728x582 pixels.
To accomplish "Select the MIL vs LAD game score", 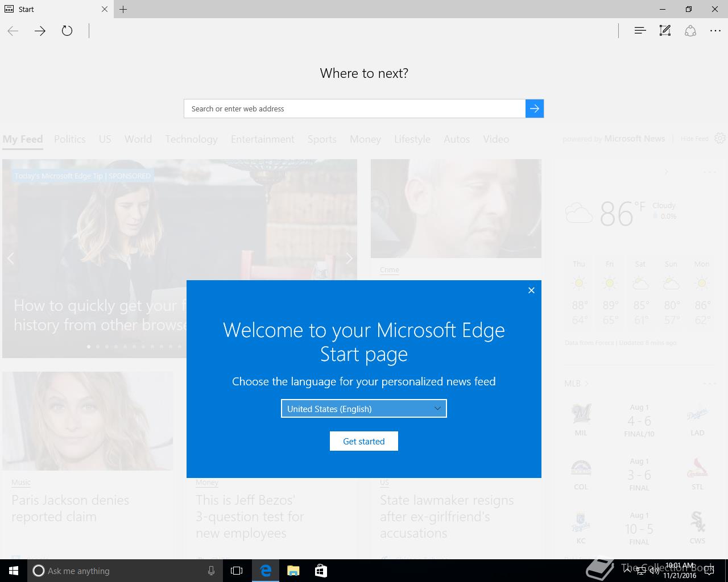I will 639,421.
